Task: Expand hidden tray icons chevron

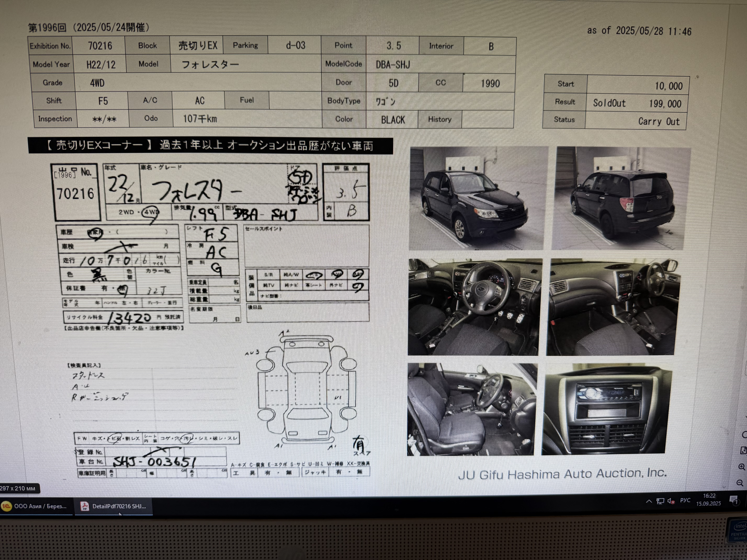Action: click(x=649, y=501)
